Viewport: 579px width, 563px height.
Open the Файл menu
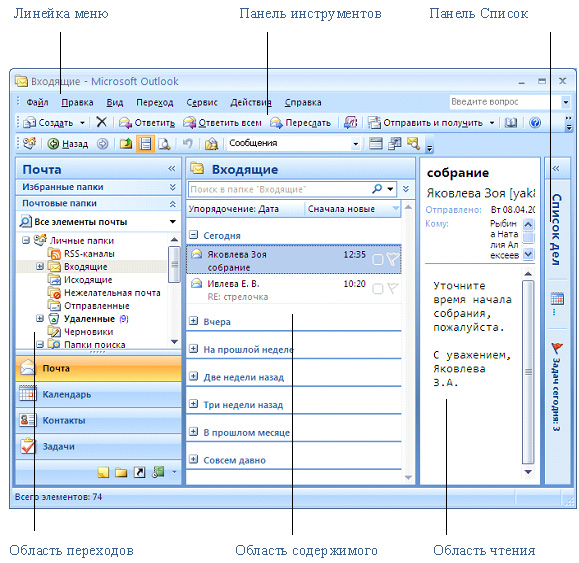[x=37, y=102]
